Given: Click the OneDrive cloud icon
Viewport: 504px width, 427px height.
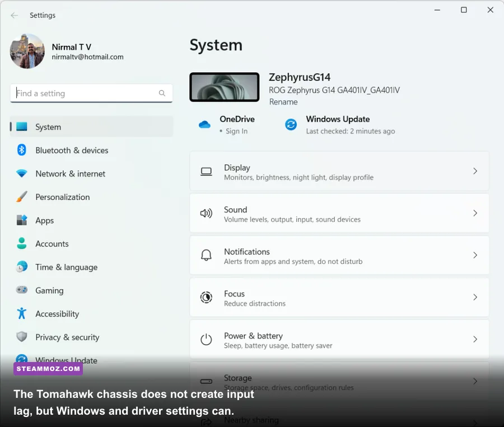Looking at the screenshot, I should [204, 124].
